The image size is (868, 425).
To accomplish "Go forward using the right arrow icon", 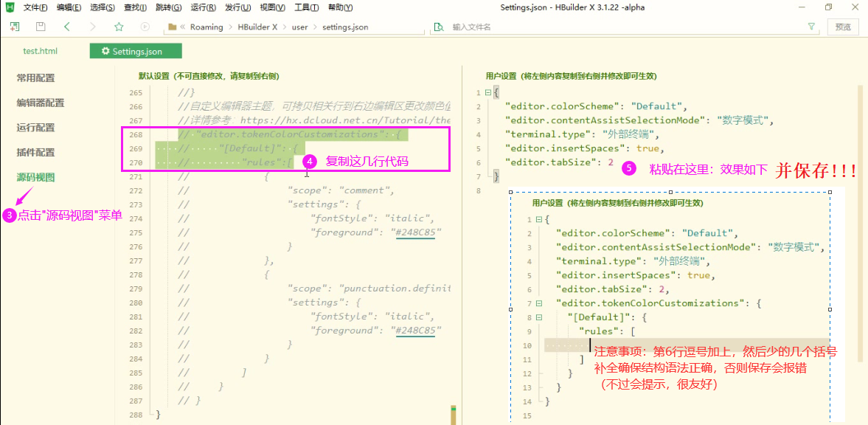I will click(92, 27).
